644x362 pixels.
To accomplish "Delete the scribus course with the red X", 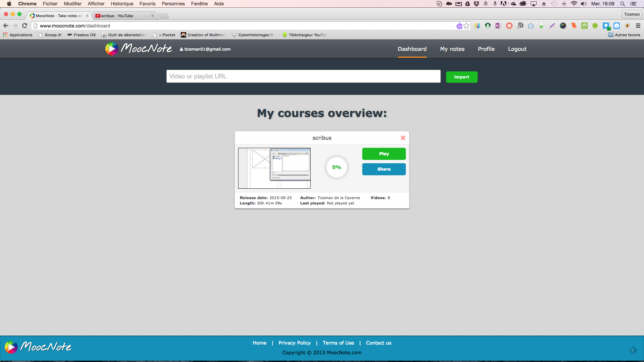I will coord(403,138).
